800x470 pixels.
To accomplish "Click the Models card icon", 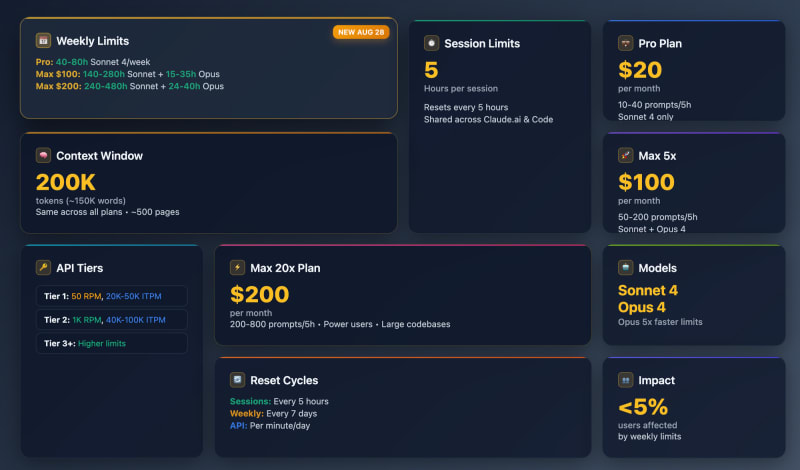I will (x=625, y=267).
